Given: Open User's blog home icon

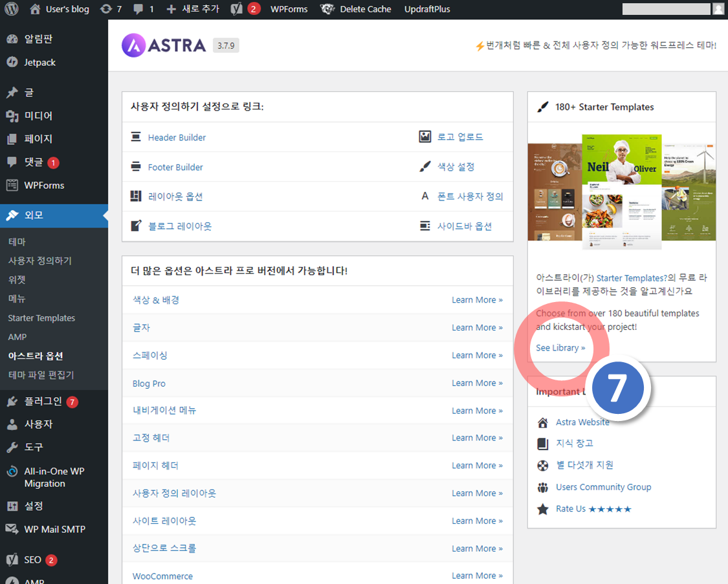Looking at the screenshot, I should point(35,9).
